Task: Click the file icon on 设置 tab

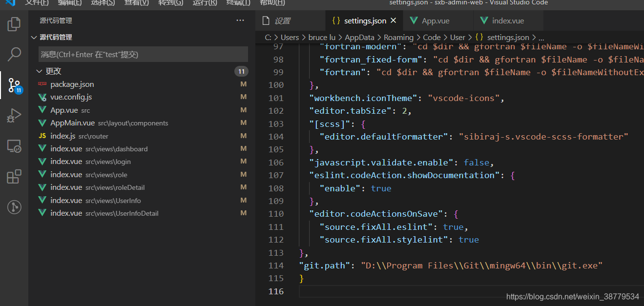Action: [266, 21]
